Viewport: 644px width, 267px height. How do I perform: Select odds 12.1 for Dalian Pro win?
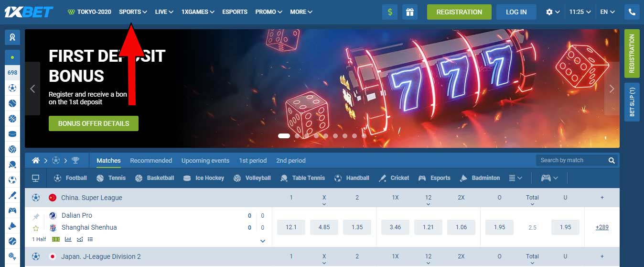point(291,227)
